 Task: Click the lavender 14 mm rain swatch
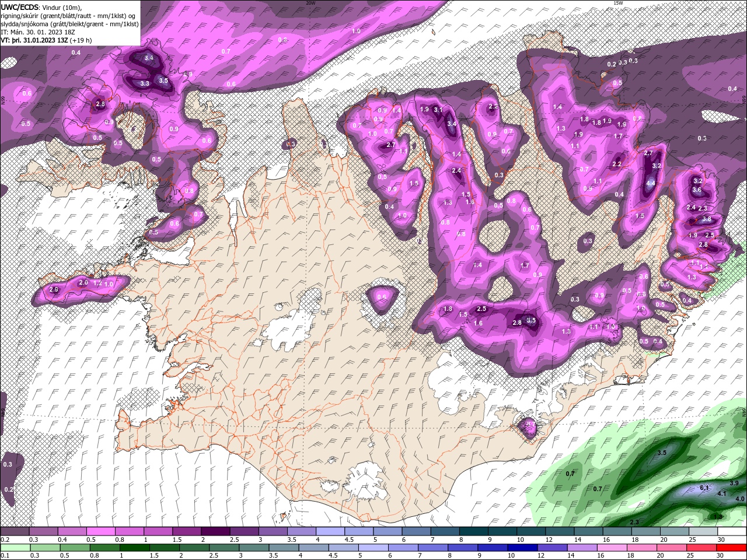[x=581, y=548]
